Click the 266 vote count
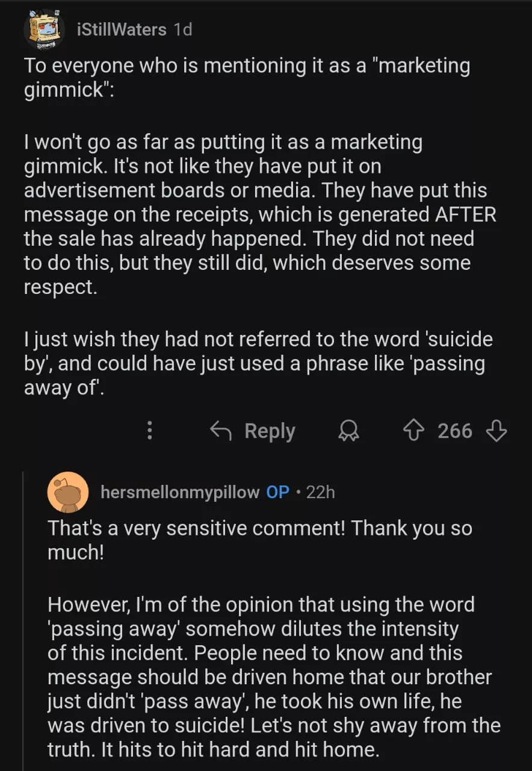The width and height of the screenshot is (532, 771). click(454, 431)
